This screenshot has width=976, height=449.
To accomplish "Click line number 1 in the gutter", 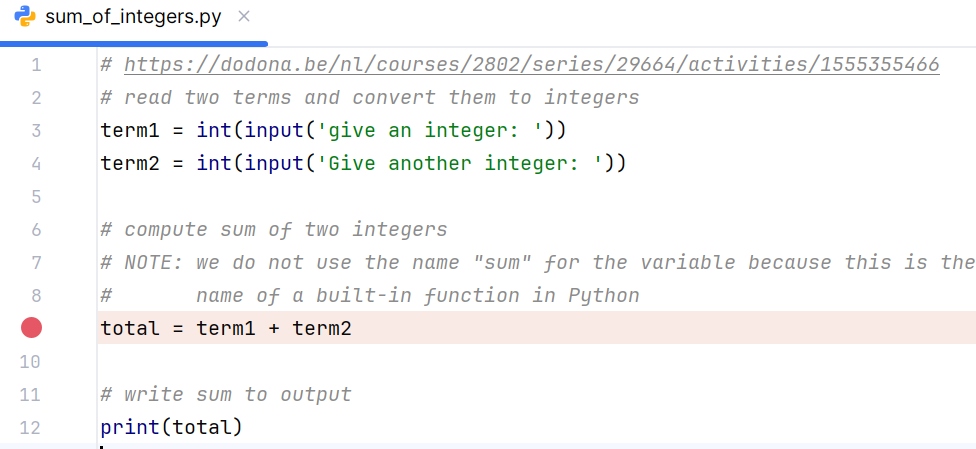I will click(36, 65).
